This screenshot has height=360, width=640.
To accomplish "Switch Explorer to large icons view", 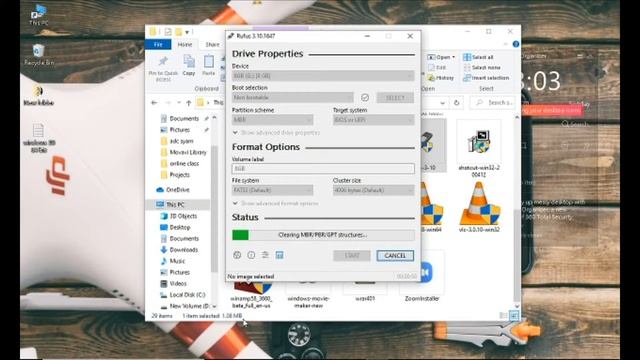I will point(514,316).
